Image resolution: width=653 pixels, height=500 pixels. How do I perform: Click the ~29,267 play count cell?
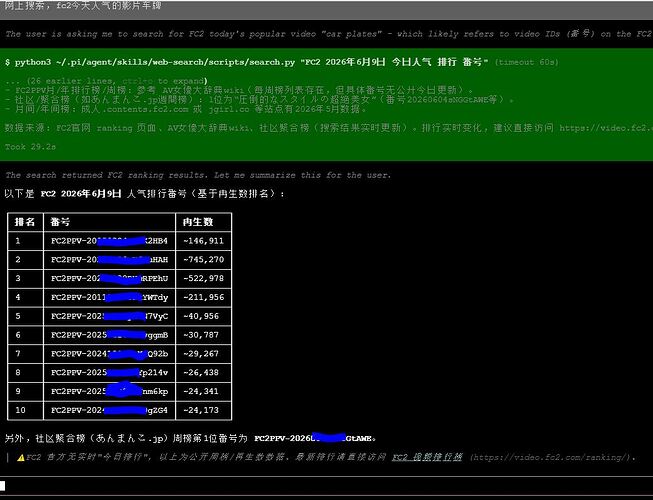pyautogui.click(x=204, y=353)
